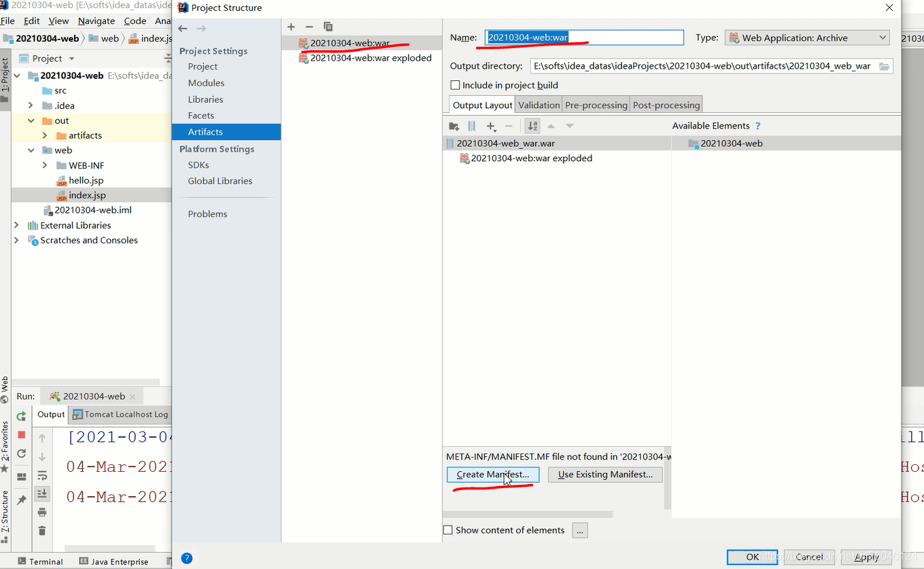
Task: Open the File menu
Action: pos(7,21)
